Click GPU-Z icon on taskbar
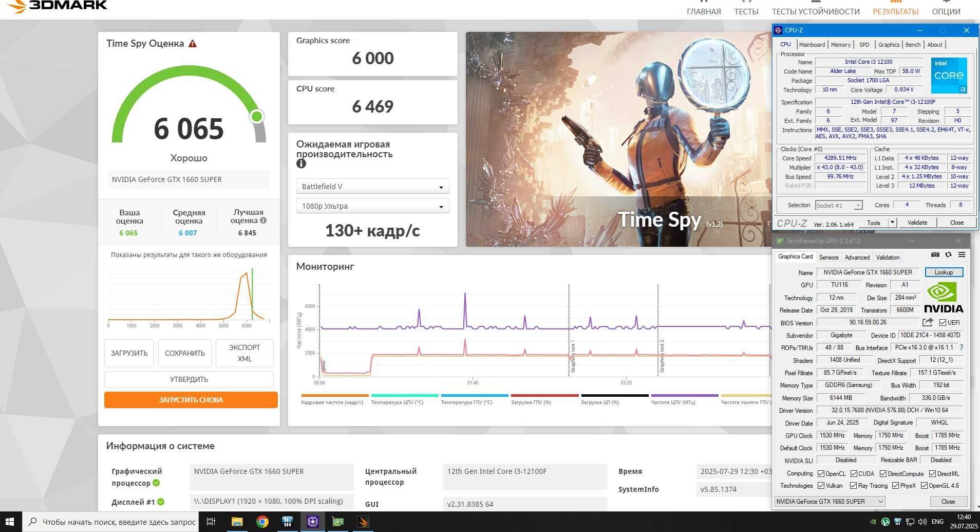980x532 pixels. 337,522
